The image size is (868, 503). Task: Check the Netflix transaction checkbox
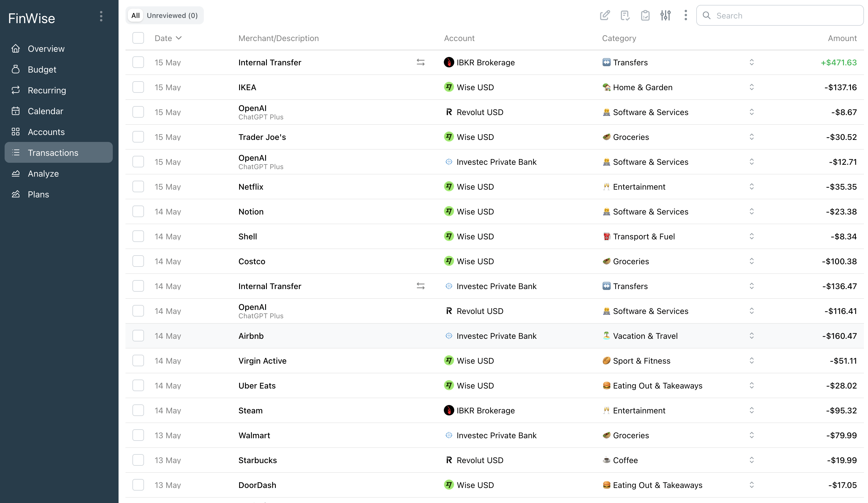pos(138,187)
